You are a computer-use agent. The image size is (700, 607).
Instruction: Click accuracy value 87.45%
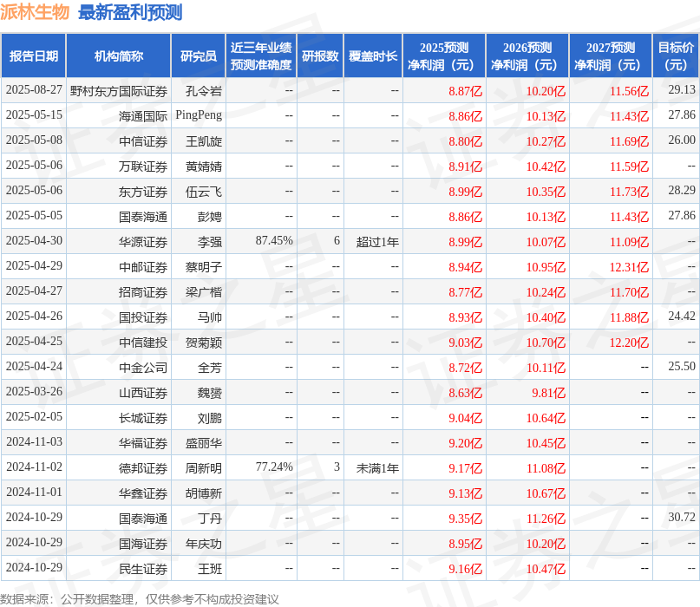click(274, 240)
